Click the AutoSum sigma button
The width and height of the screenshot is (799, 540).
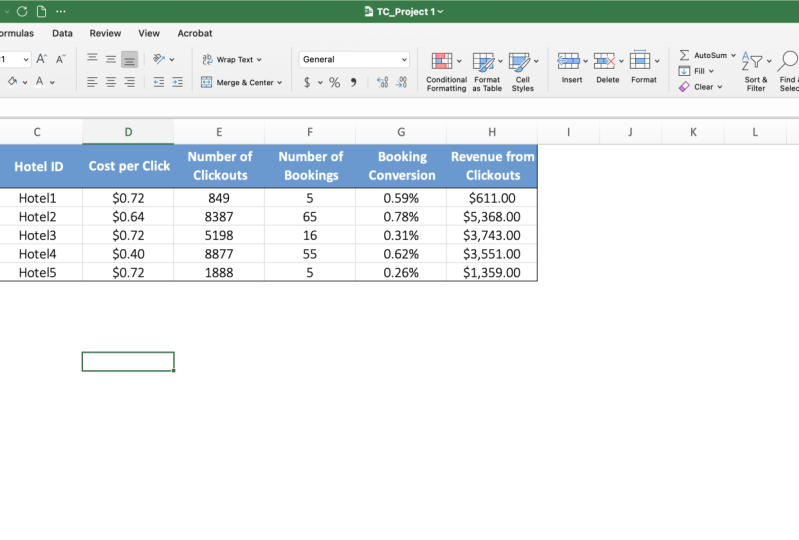tap(703, 55)
